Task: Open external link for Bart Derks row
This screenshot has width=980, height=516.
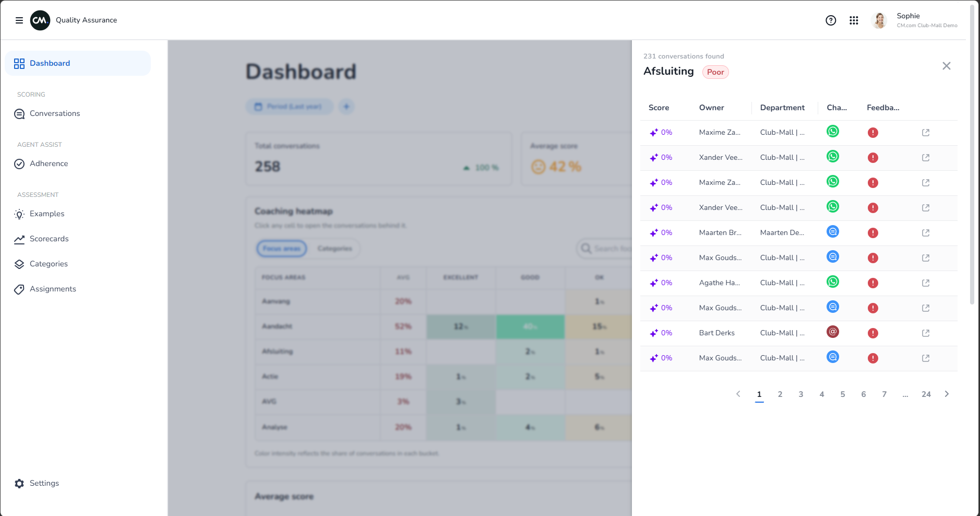Action: (926, 333)
